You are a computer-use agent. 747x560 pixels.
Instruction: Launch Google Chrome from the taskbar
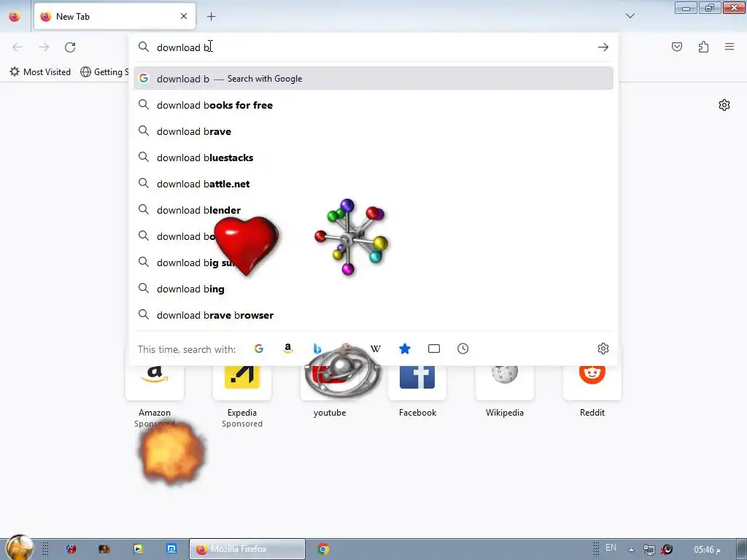(x=323, y=549)
